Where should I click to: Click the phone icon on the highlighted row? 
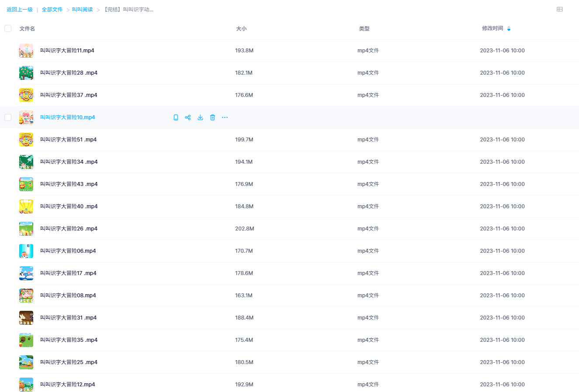point(176,117)
